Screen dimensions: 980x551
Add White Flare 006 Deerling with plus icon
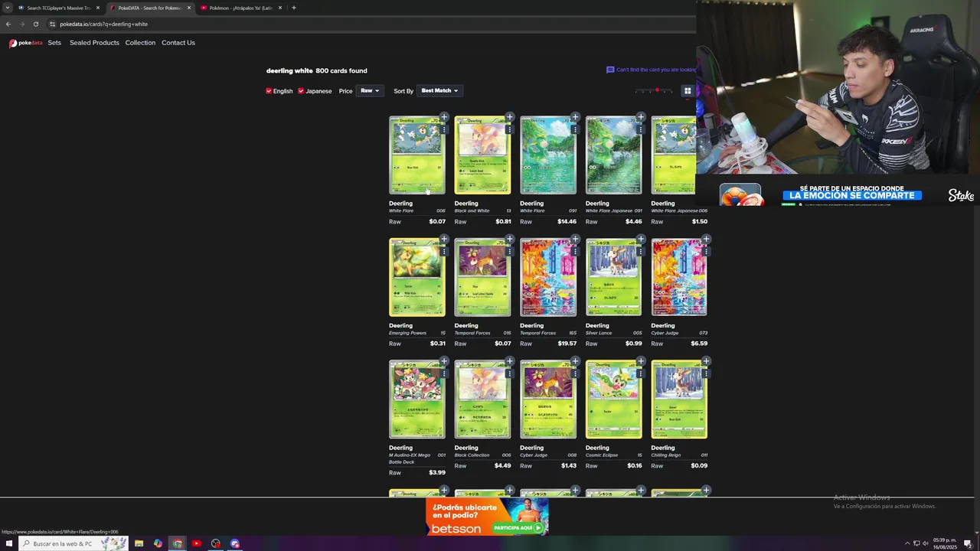[444, 117]
